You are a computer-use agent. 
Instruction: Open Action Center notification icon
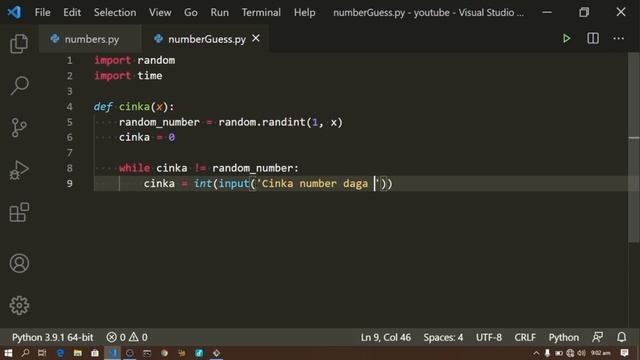624,353
